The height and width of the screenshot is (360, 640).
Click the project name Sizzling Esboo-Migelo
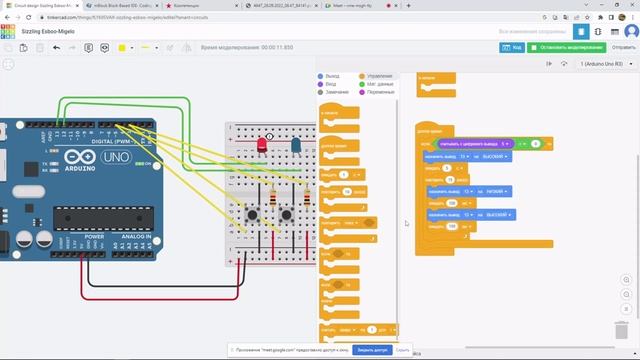pyautogui.click(x=48, y=31)
